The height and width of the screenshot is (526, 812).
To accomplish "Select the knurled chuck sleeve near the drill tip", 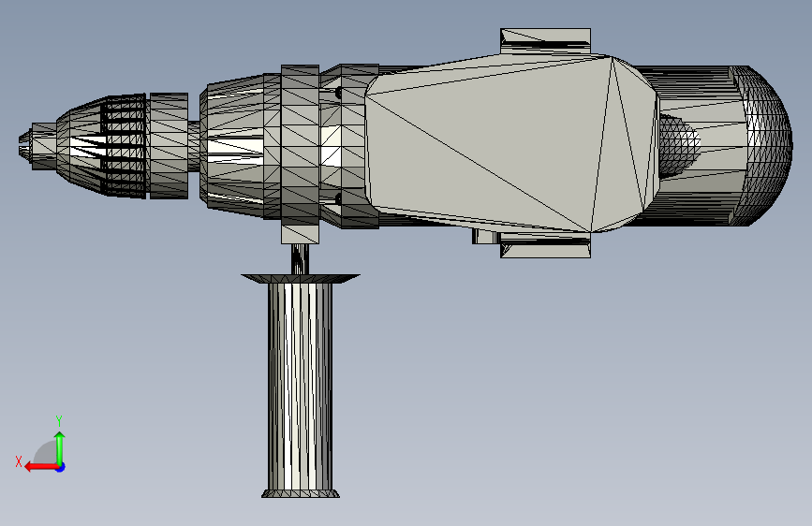I will pos(124,147).
